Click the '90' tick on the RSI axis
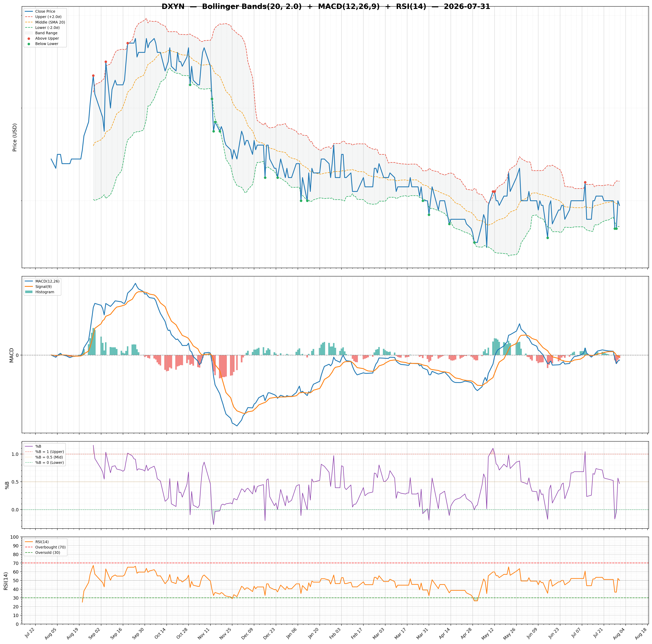This screenshot has height=644, width=652. [16, 546]
